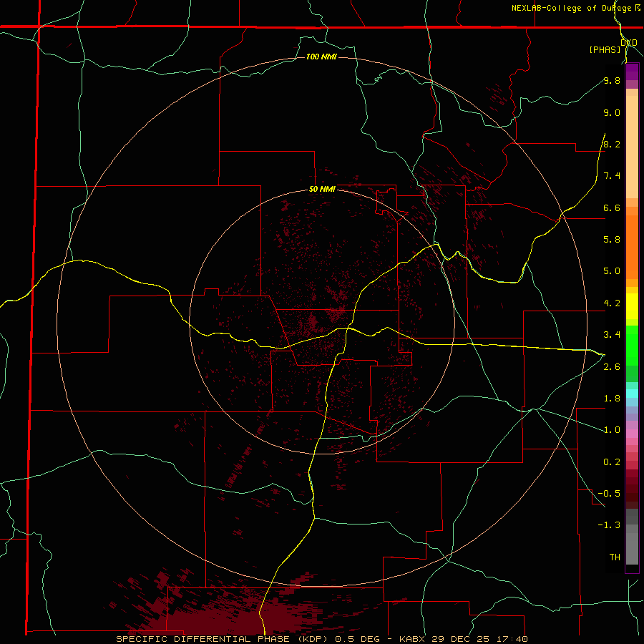Click the 8.2 legend value

click(612, 144)
